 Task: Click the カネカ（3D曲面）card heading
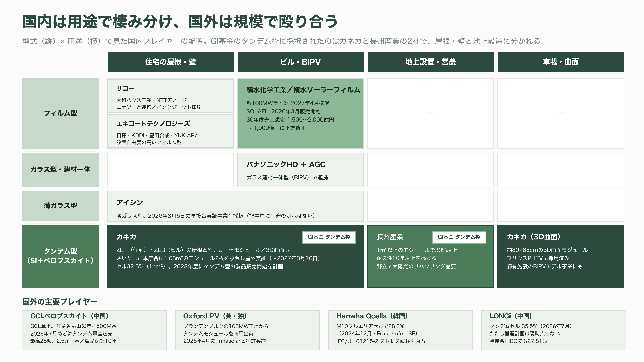click(534, 237)
